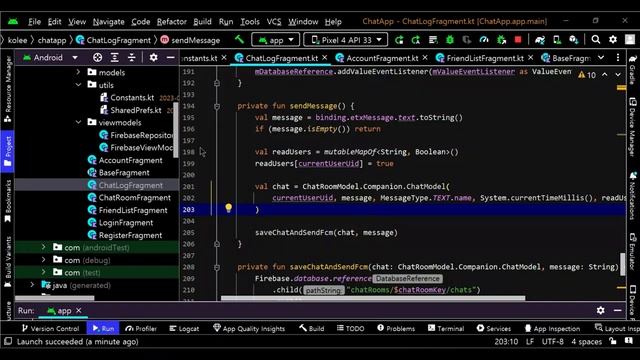
Task: Click Collapse All in Project panel
Action: coord(131,58)
